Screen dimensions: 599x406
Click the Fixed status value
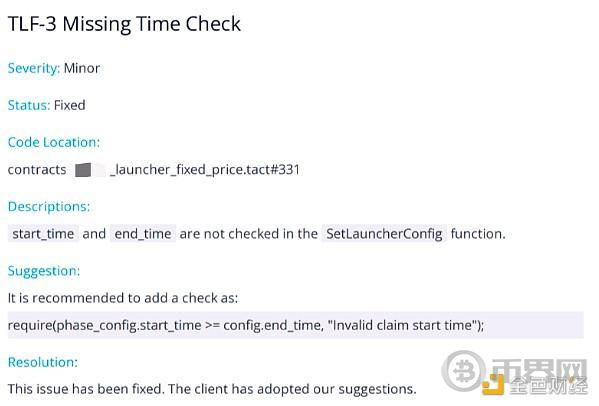point(70,105)
